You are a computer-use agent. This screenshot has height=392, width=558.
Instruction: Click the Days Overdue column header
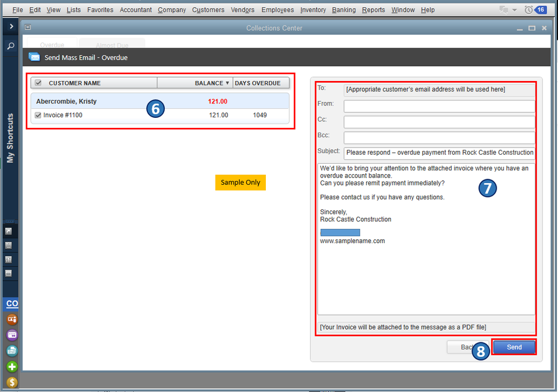click(x=261, y=83)
